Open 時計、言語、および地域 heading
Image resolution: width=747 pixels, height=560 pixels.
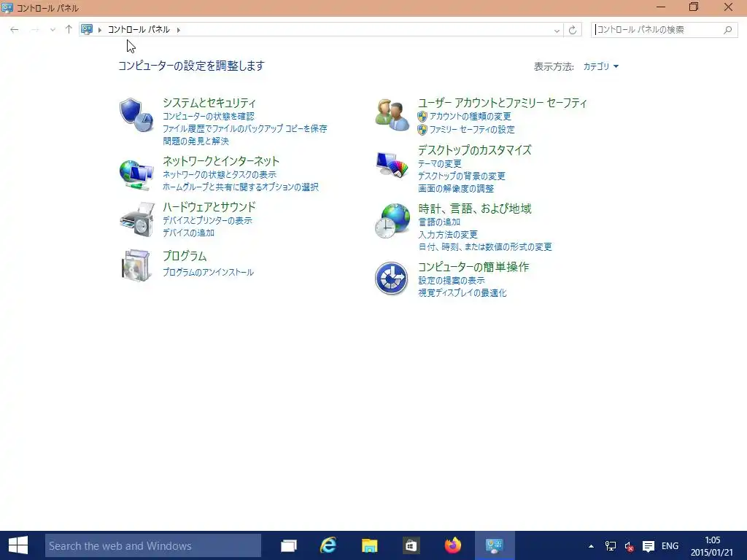pos(474,209)
